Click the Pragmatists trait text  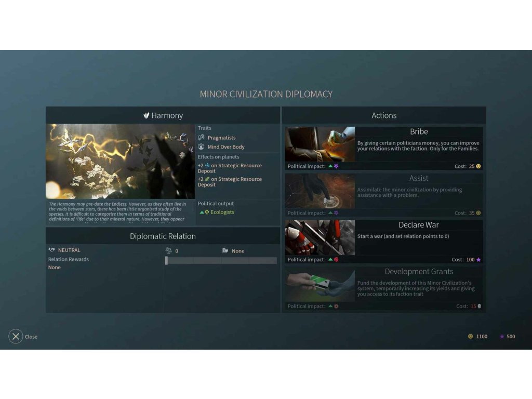pos(221,137)
